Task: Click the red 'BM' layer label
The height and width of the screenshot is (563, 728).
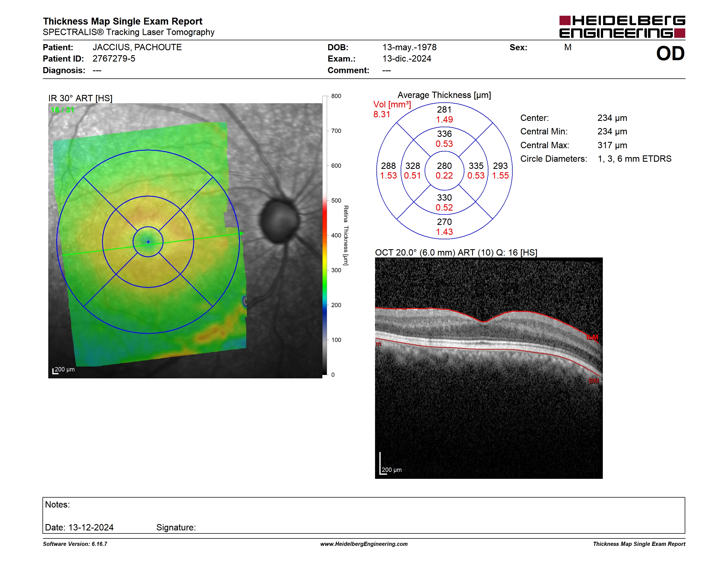Action: click(x=594, y=381)
